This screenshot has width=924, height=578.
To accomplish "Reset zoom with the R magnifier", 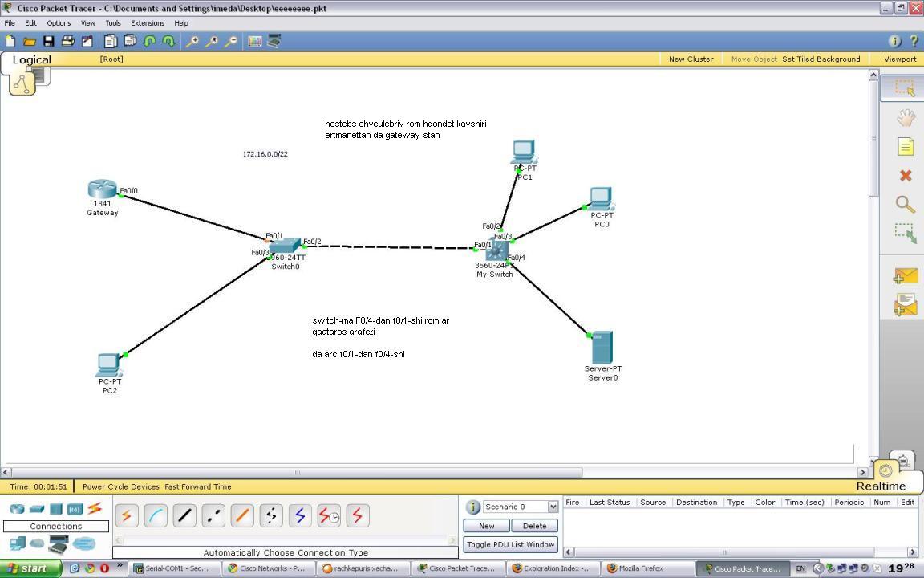I will click(212, 41).
